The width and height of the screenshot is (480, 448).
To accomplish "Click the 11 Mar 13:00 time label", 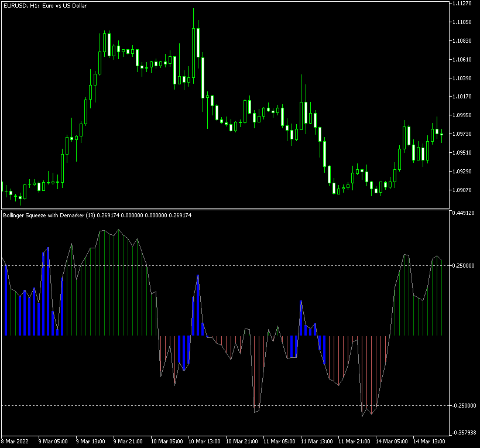I will click(x=317, y=441).
